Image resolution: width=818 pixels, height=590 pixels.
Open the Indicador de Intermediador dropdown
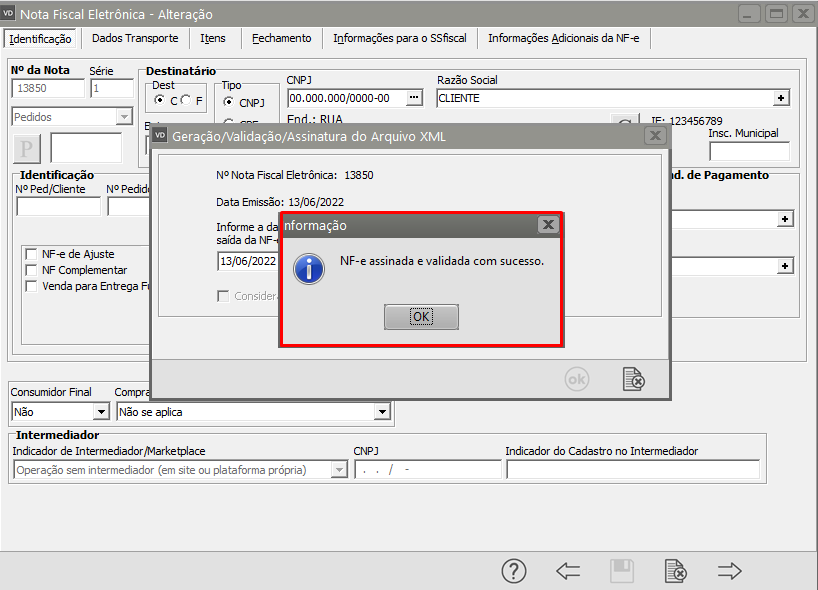click(337, 470)
